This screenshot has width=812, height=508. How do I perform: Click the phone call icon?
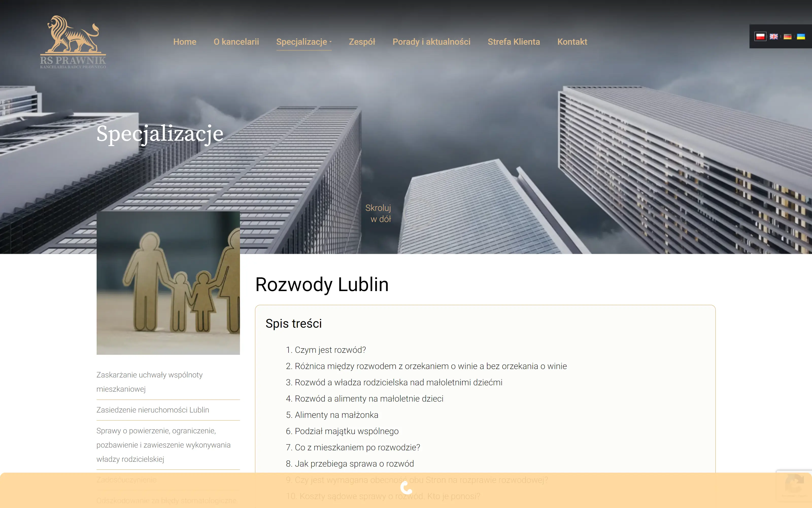[406, 488]
